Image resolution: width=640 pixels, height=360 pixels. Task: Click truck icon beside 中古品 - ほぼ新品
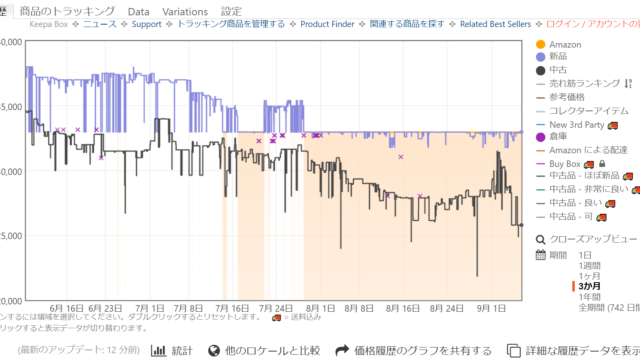pos(628,176)
